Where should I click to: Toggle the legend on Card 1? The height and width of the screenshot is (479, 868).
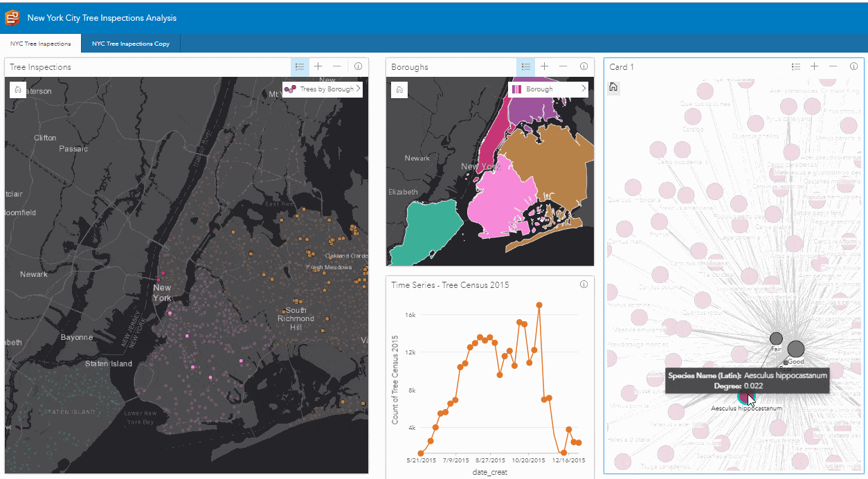point(796,66)
